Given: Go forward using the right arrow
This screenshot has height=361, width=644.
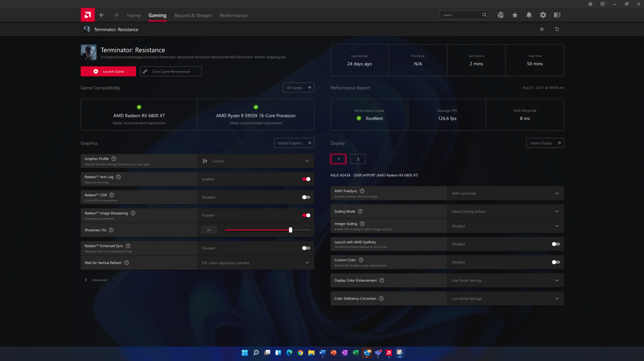Looking at the screenshot, I should [x=116, y=15].
